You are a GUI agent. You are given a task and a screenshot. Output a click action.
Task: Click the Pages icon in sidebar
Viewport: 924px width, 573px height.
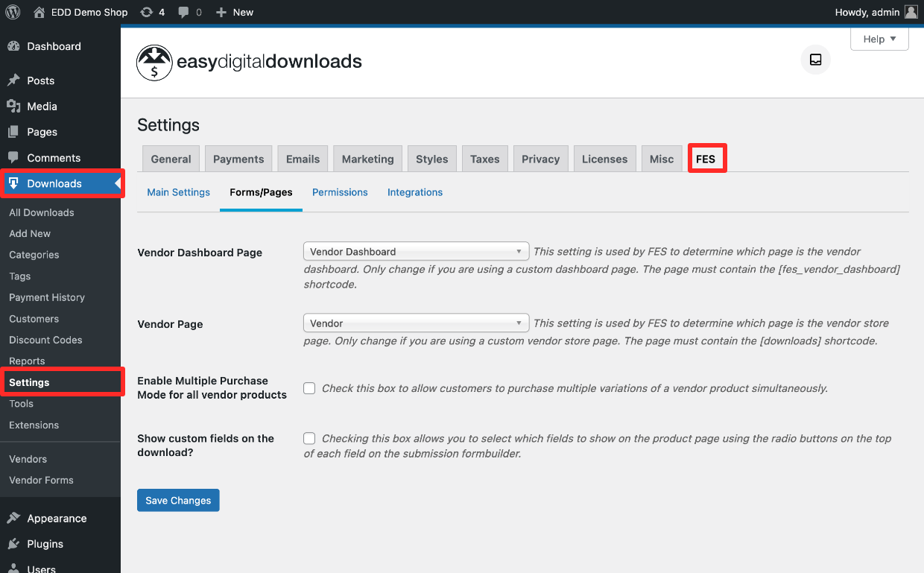click(x=13, y=132)
